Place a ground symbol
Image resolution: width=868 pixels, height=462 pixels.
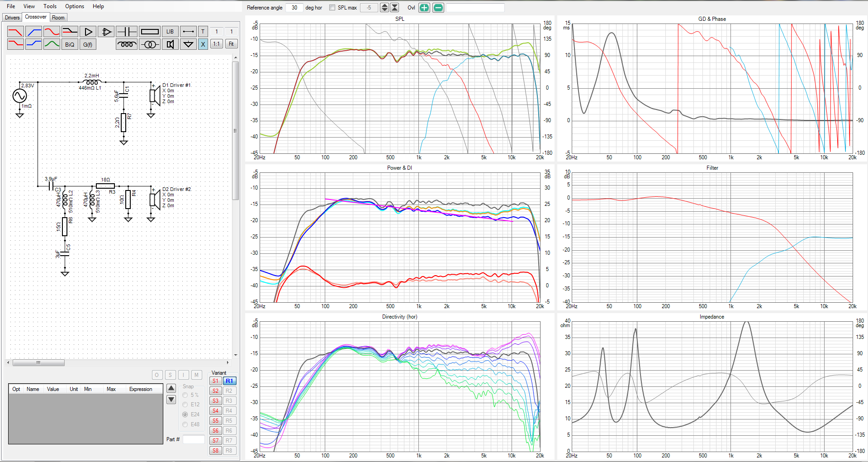(189, 44)
